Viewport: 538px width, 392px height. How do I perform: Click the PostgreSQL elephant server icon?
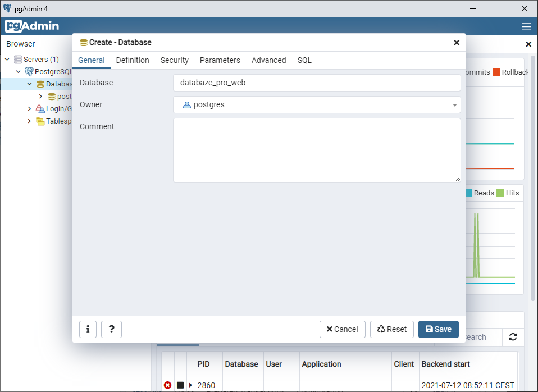29,71
